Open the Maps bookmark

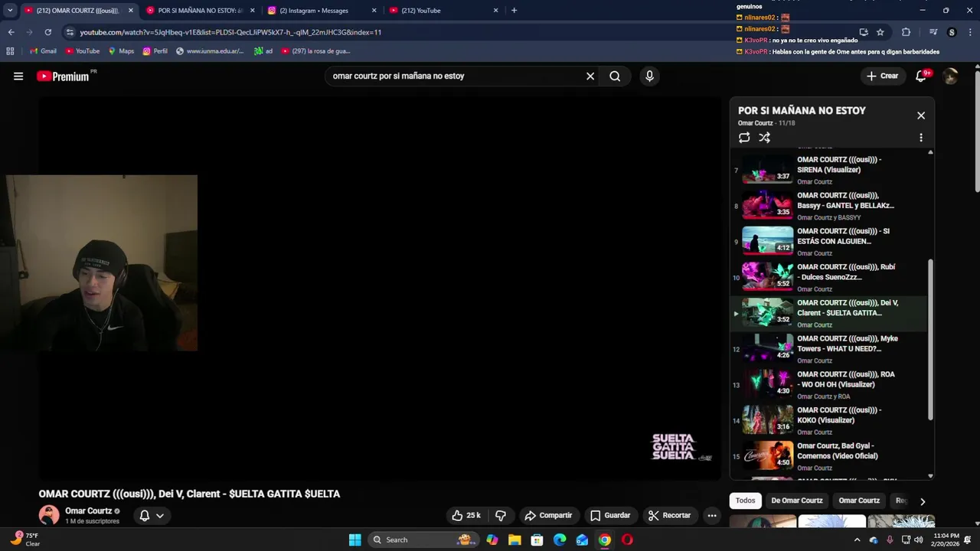coord(121,51)
